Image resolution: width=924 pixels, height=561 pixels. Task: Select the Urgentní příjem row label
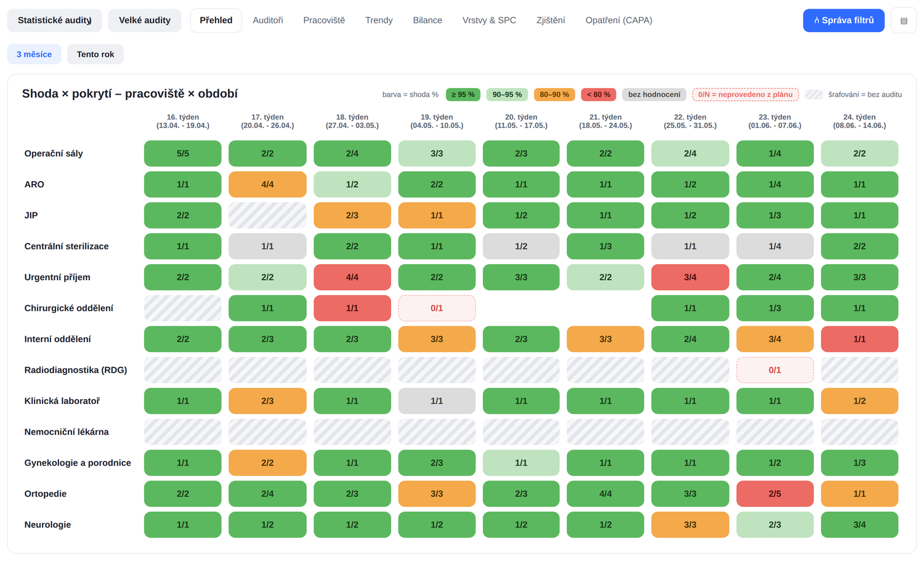(x=57, y=277)
